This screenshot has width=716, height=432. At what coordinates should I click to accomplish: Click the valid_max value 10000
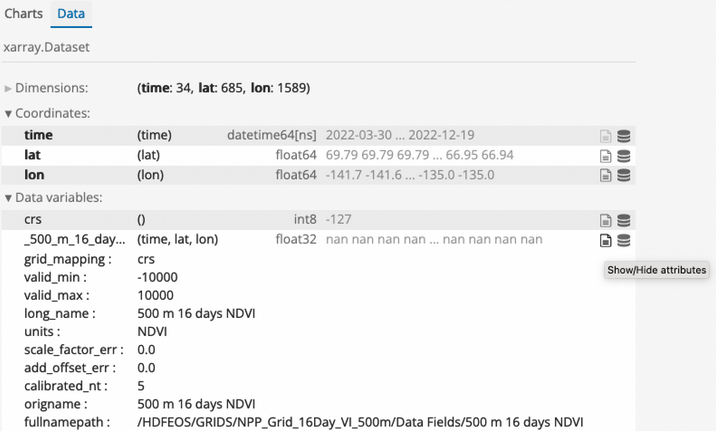click(x=155, y=295)
